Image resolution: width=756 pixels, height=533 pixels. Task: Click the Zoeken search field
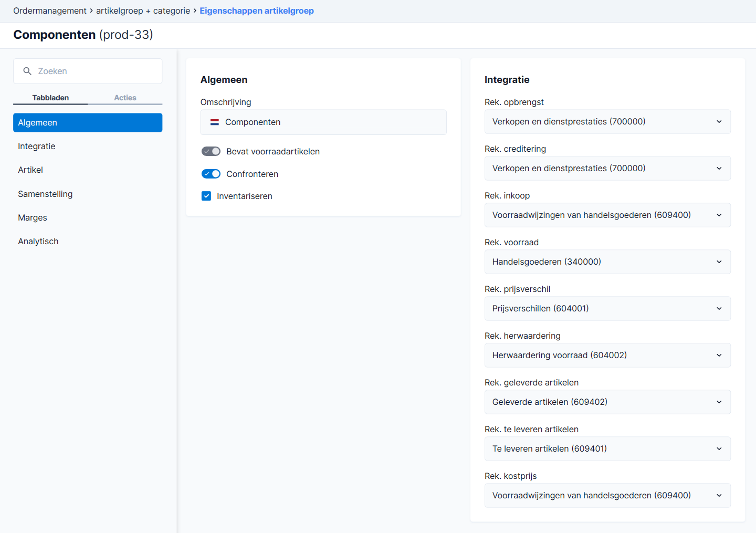(x=88, y=71)
